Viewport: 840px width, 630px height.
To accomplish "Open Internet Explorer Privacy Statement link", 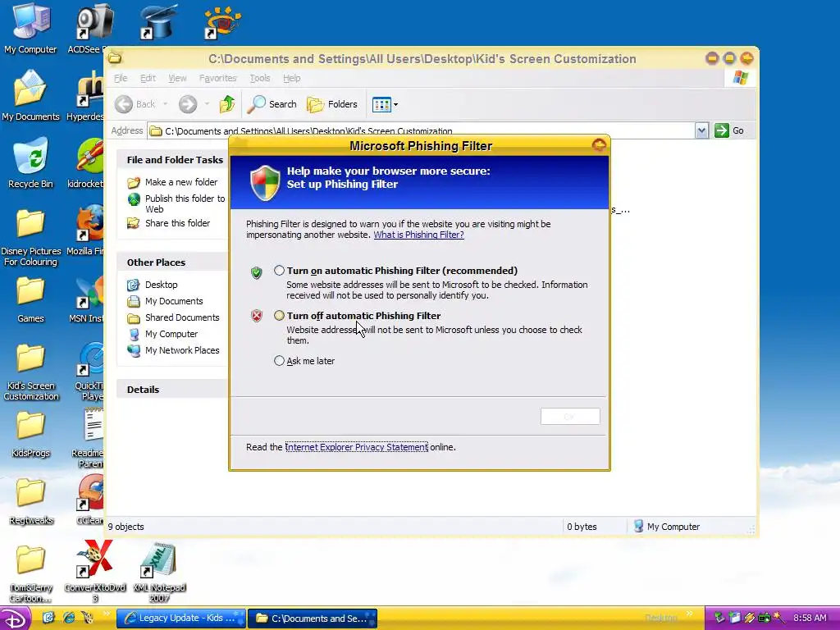I will pyautogui.click(x=356, y=447).
